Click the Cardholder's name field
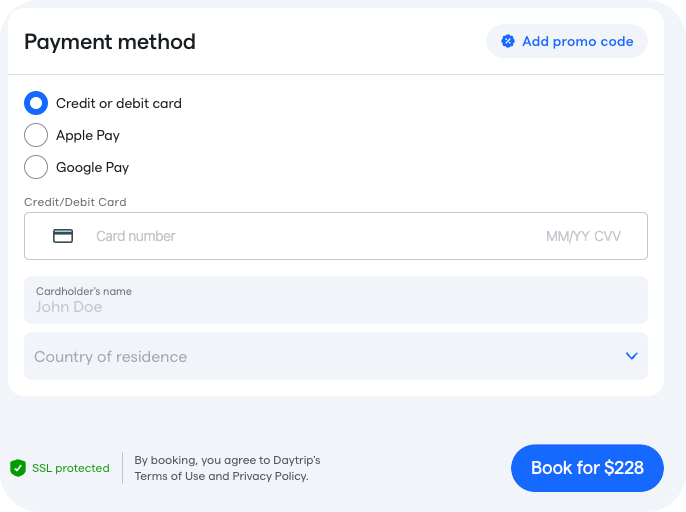The height and width of the screenshot is (512, 686). [336, 300]
